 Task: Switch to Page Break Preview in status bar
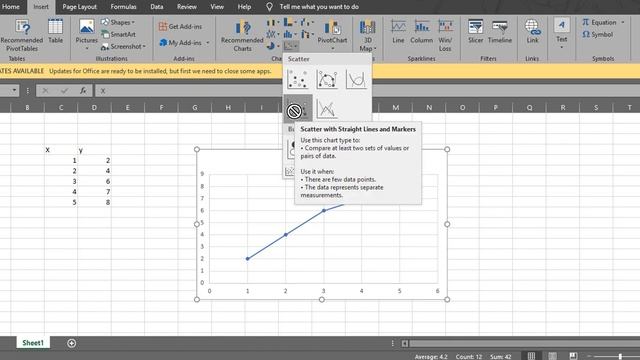click(x=573, y=356)
